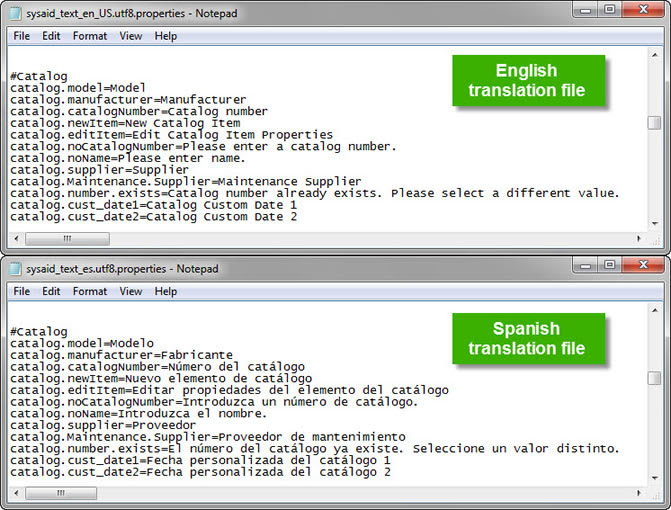Viewport: 671px width, 510px height.
Task: Click line 'catalog.newItem=Nuevo elemento de catálogo'
Action: 161,379
